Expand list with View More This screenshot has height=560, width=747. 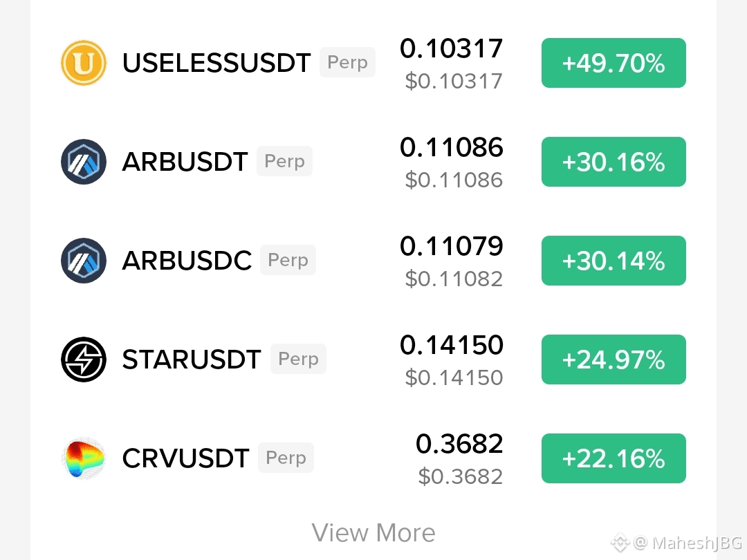pos(373,532)
